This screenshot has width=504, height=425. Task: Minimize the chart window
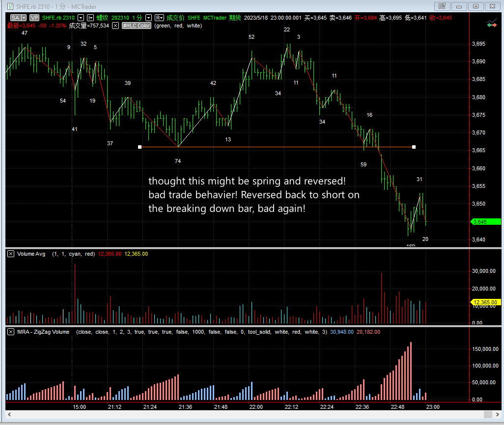(x=459, y=6)
